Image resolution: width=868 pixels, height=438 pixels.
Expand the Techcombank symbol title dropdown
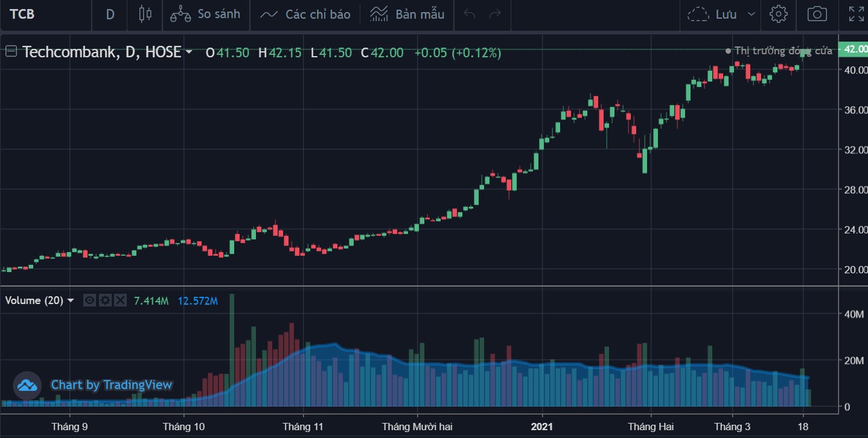[x=189, y=52]
